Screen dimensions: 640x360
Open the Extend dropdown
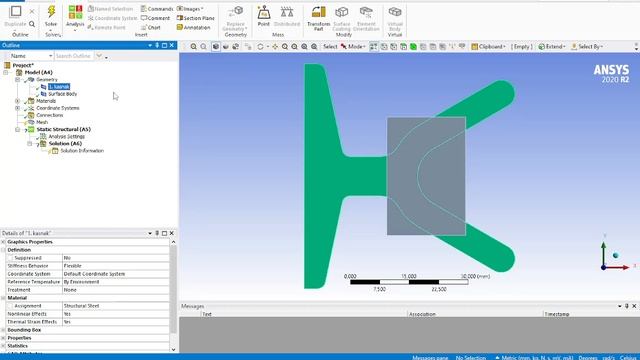click(552, 47)
